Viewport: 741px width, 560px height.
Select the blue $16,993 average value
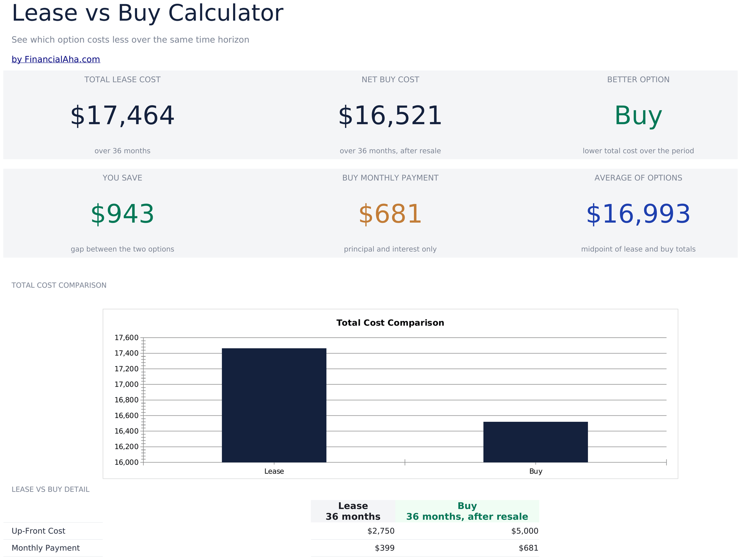638,214
